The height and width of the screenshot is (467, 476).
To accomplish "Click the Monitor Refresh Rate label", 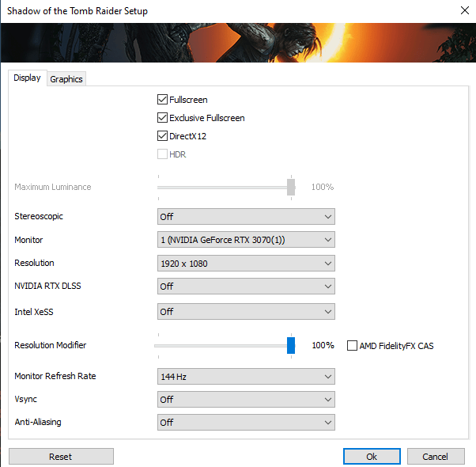I will pyautogui.click(x=55, y=376).
